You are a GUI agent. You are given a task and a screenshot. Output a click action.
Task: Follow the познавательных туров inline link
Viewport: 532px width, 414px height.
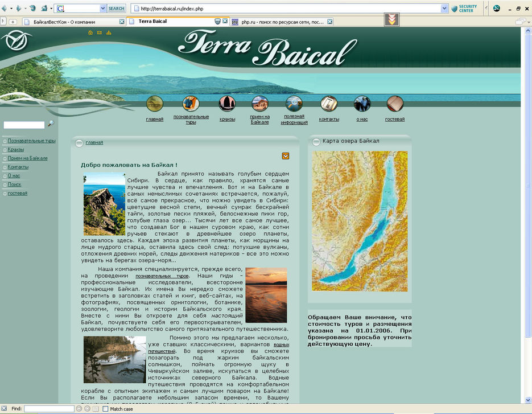tap(162, 276)
